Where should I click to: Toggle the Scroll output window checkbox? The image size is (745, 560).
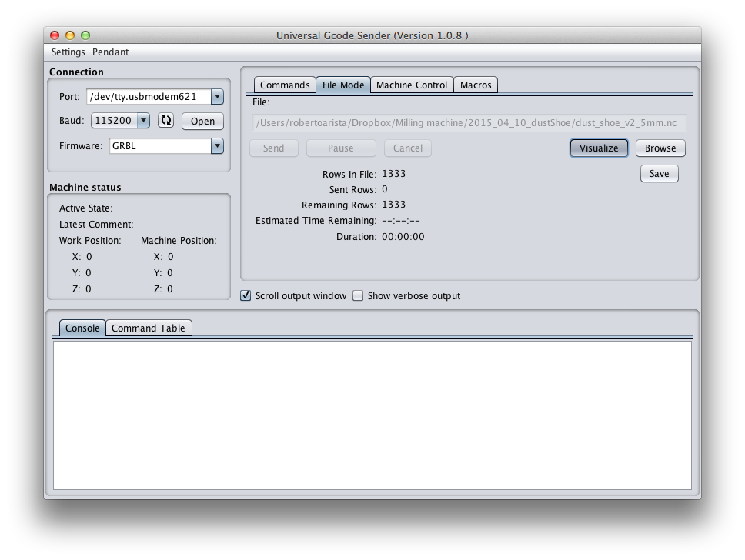[x=246, y=295]
